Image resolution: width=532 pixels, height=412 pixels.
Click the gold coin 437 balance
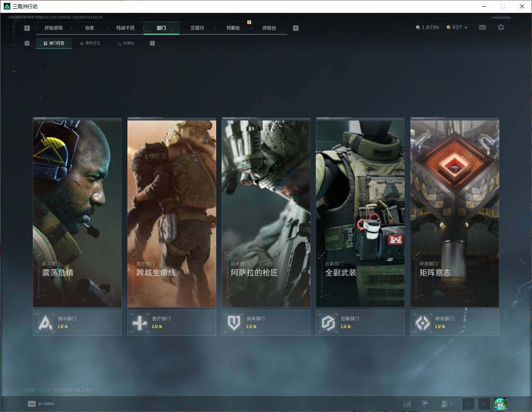point(454,27)
